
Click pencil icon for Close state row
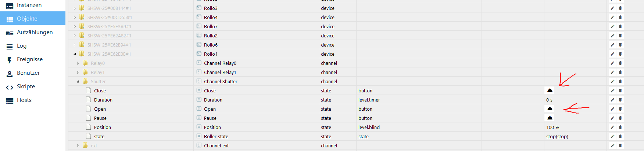(612, 91)
